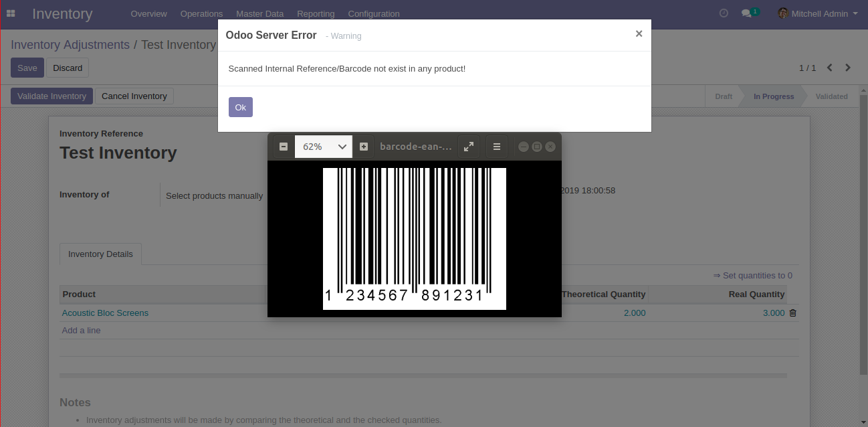Select the Validated status stage
This screenshot has width=868, height=427.
pos(832,96)
